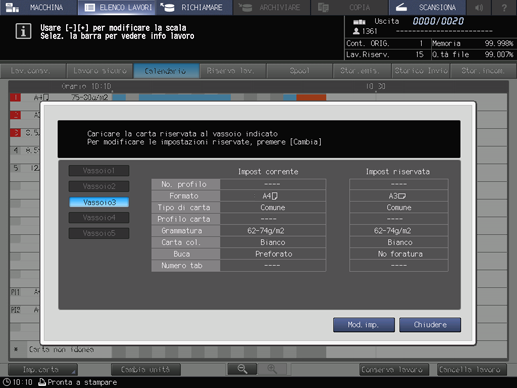Click the Tipo di carta label
The width and height of the screenshot is (517, 388).
pyautogui.click(x=186, y=208)
